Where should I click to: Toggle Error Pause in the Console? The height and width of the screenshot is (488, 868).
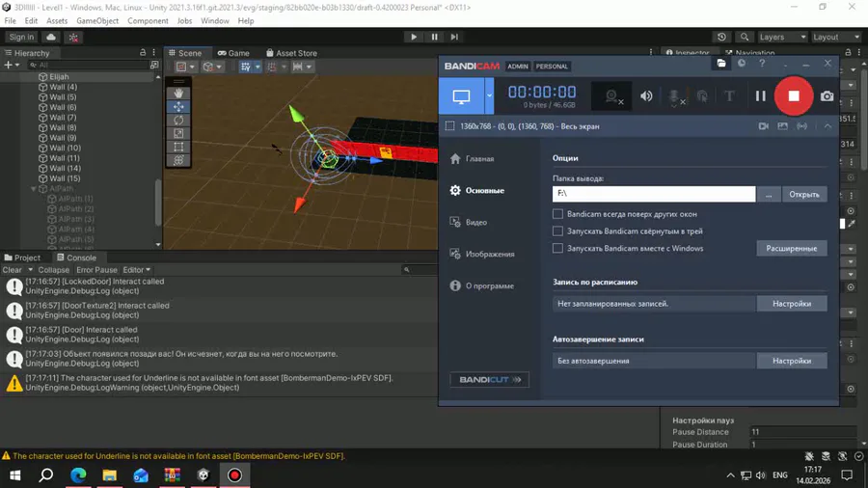pos(96,270)
